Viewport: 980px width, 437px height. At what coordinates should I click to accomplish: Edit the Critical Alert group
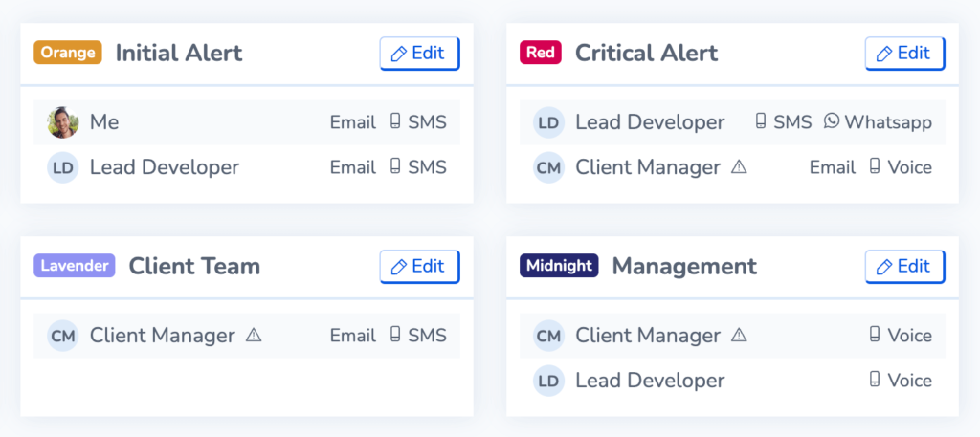click(x=905, y=53)
